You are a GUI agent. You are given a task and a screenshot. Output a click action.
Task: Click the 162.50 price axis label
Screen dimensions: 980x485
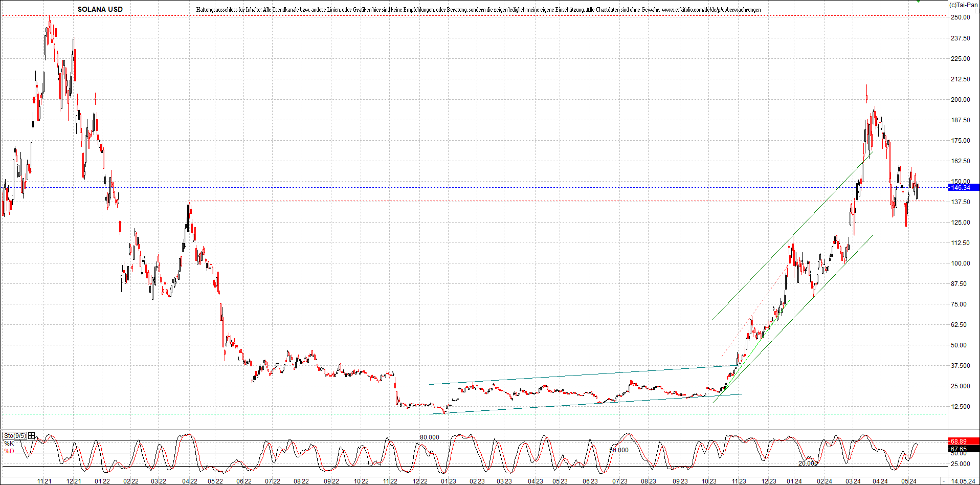(960, 161)
